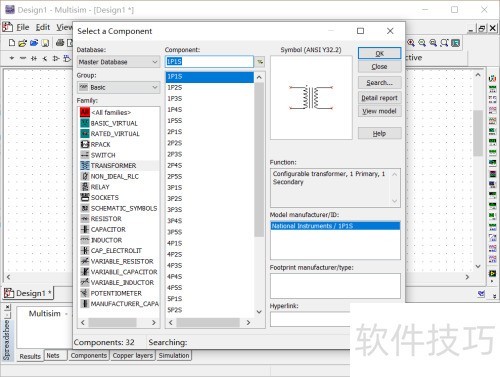Select the Design1 document tab
This screenshot has width=500, height=377.
click(29, 293)
